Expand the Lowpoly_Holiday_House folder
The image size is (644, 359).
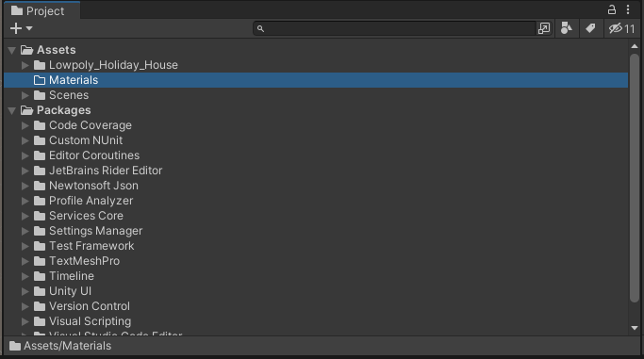click(25, 65)
